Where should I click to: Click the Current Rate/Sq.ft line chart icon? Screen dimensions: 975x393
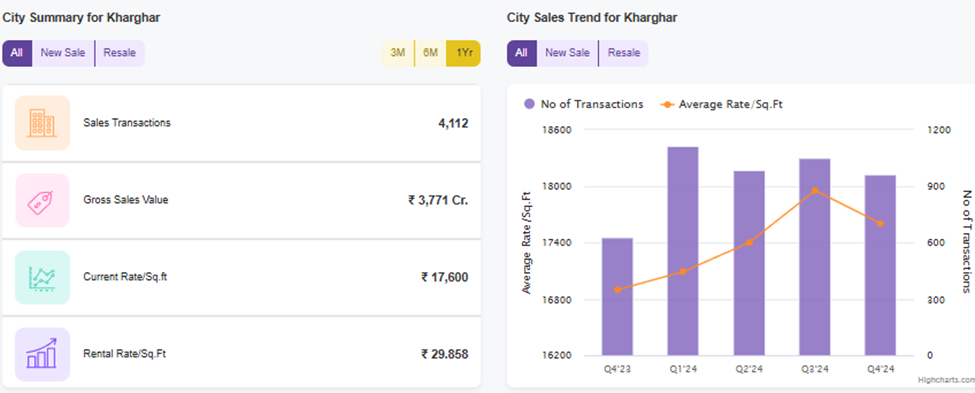click(x=42, y=277)
